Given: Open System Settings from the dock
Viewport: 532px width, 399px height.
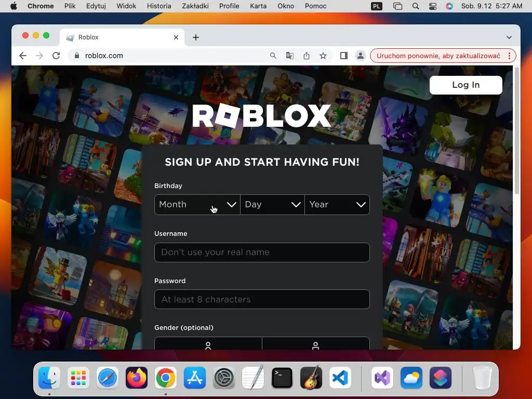Looking at the screenshot, I should (224, 378).
